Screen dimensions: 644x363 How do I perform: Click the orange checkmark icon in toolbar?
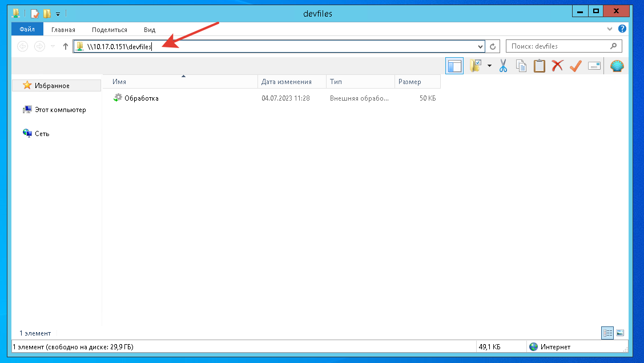click(x=575, y=66)
